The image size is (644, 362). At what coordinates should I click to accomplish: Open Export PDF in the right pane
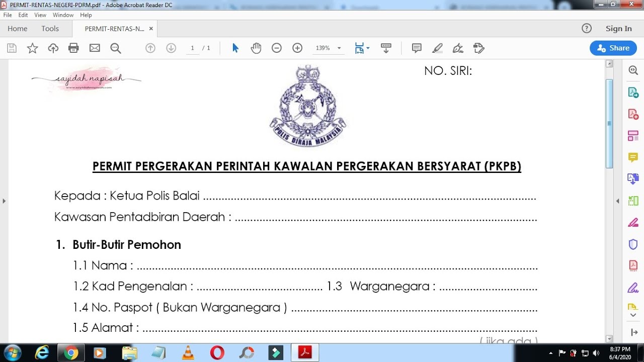tap(633, 93)
